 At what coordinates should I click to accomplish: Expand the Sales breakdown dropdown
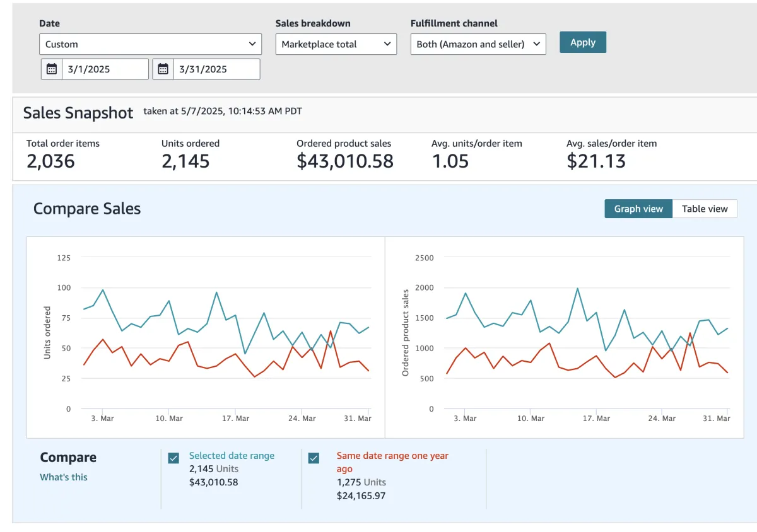tap(336, 44)
